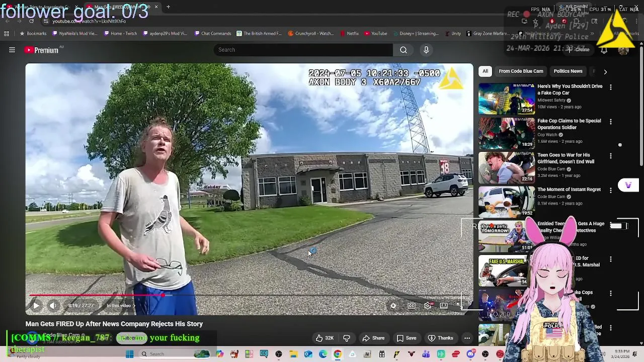The width and height of the screenshot is (644, 362).
Task: Open a new Chrome tab with plus
Action: 168,7
